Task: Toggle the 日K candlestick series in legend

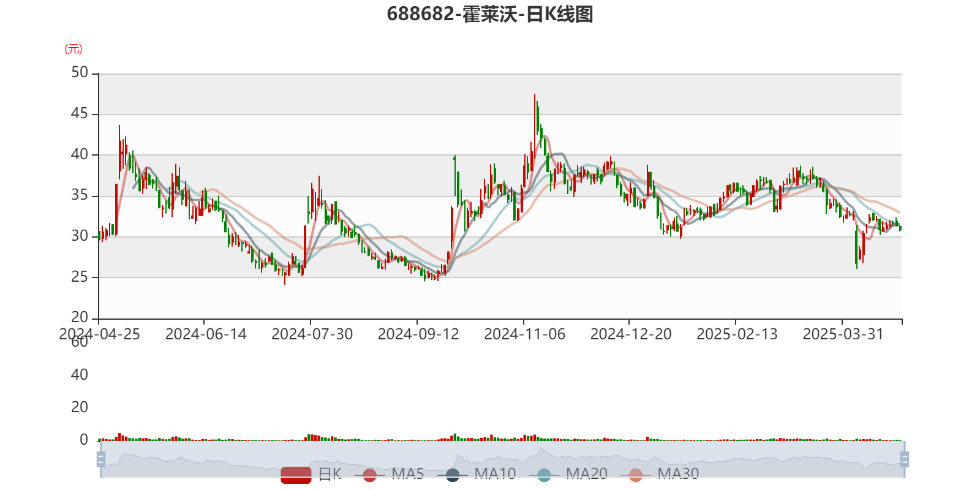Action: (x=311, y=474)
